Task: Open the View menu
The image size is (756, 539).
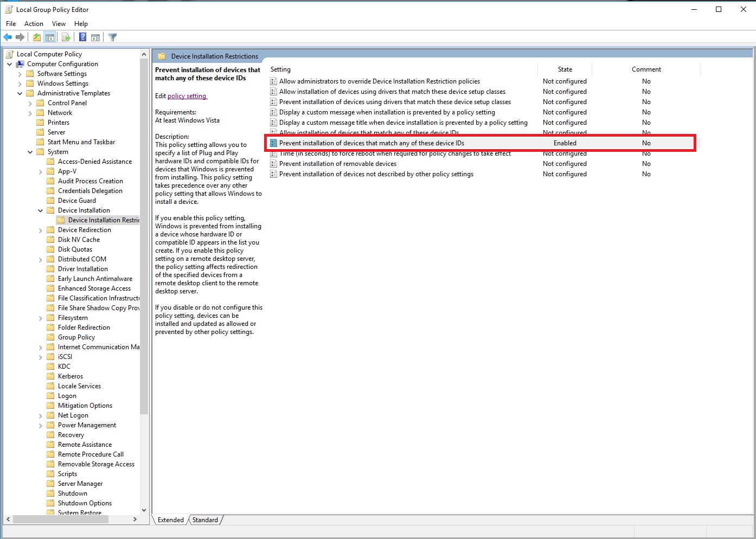Action: (x=59, y=24)
